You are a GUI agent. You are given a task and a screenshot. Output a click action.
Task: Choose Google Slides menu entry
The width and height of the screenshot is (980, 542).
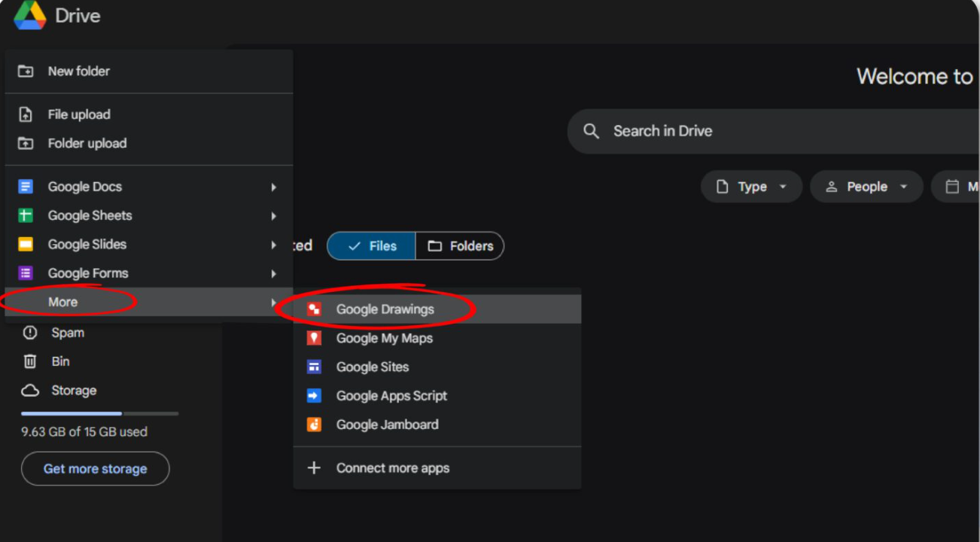(x=87, y=245)
